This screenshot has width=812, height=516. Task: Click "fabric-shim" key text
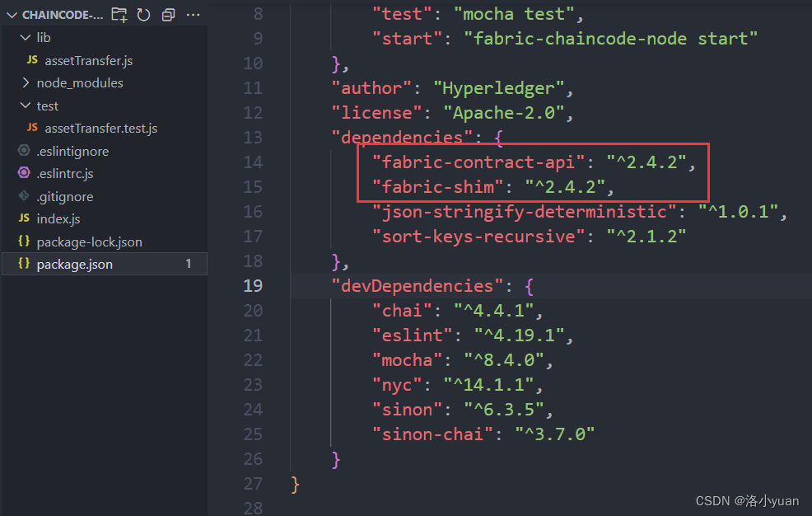(438, 187)
